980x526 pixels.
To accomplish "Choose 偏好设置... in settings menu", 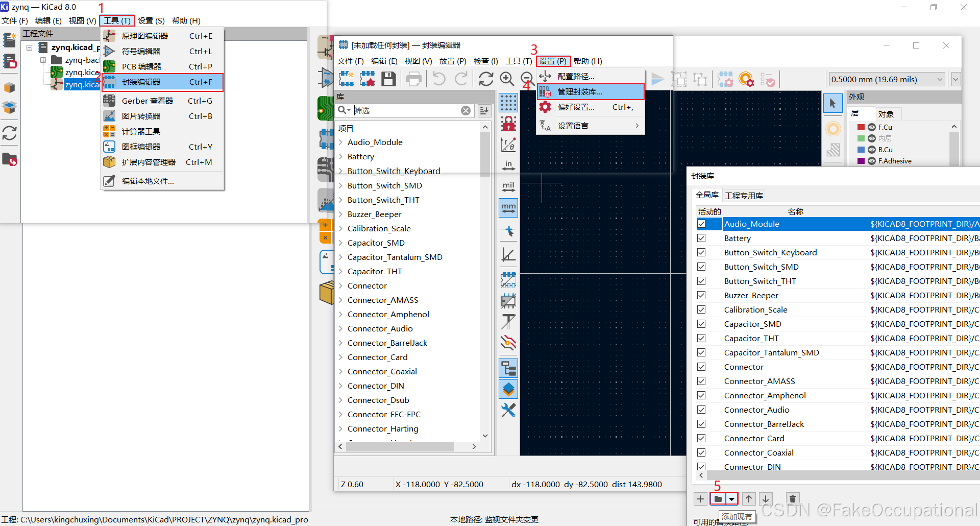I will (591, 107).
